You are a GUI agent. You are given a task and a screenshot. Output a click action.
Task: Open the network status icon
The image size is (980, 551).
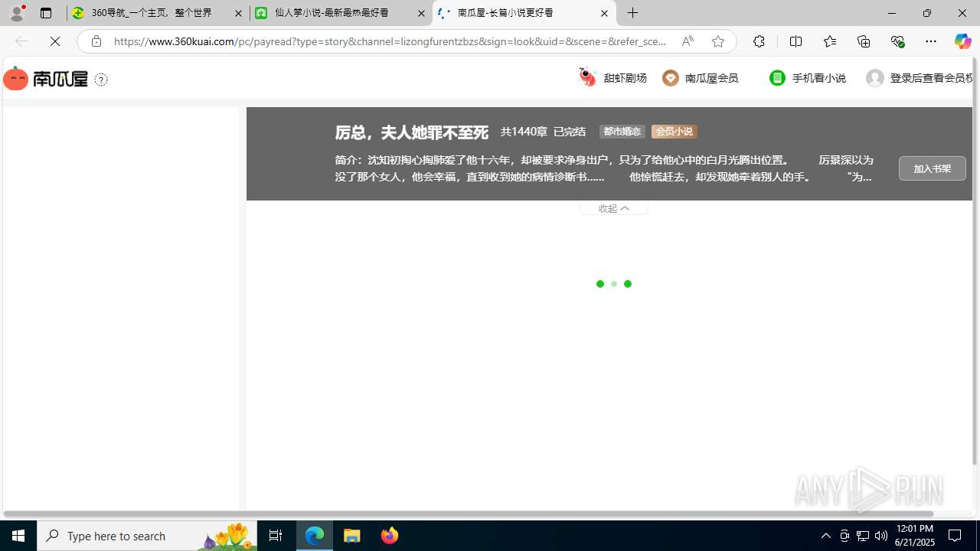coord(863,536)
